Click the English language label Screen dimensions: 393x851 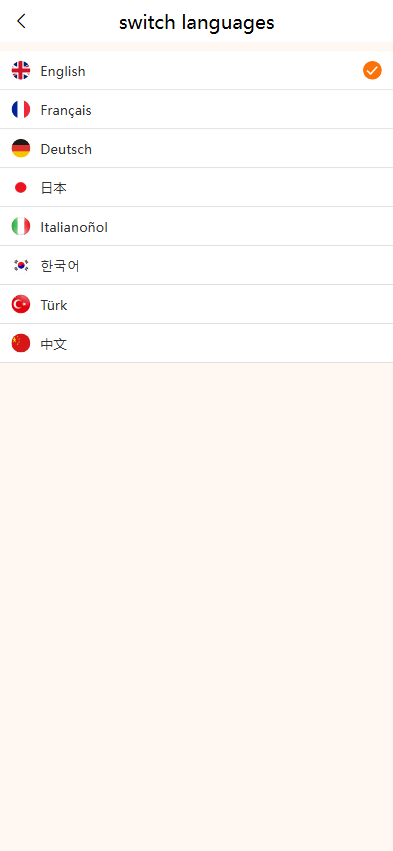pyautogui.click(x=63, y=71)
